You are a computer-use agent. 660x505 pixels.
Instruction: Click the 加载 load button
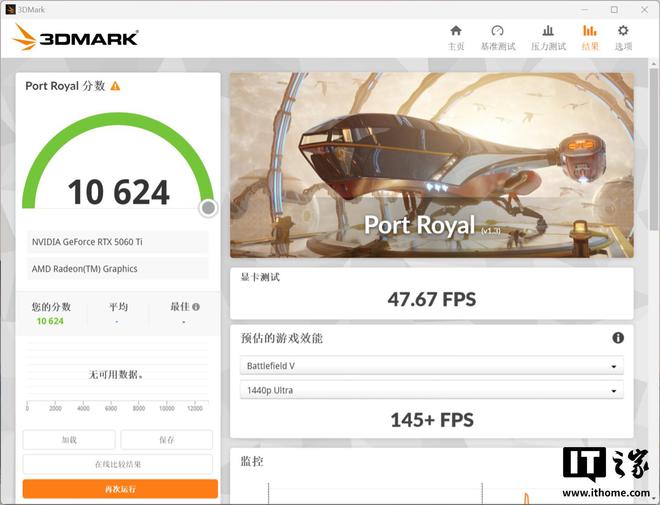pyautogui.click(x=69, y=440)
